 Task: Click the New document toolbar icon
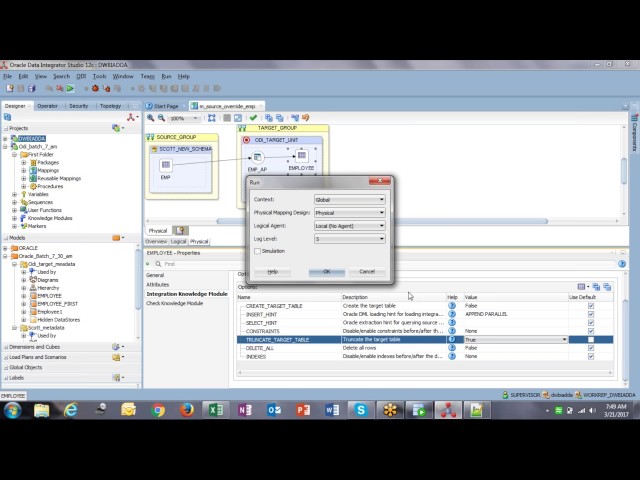pos(10,88)
